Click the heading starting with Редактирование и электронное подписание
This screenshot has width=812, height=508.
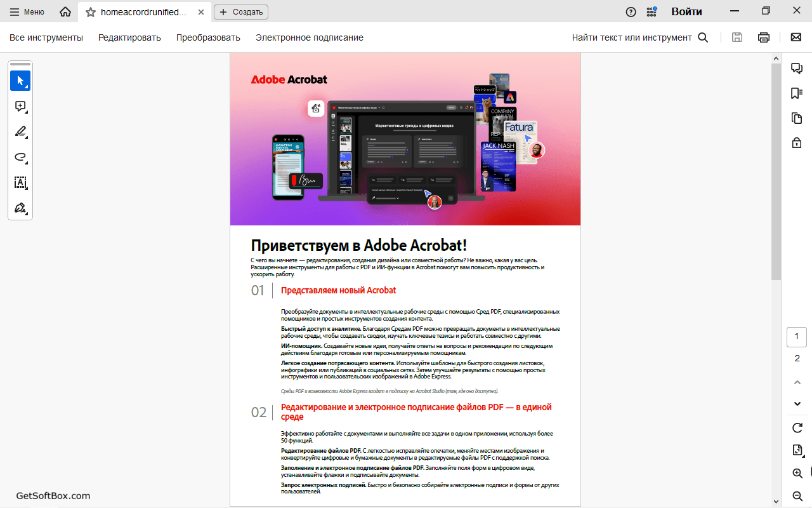416,412
